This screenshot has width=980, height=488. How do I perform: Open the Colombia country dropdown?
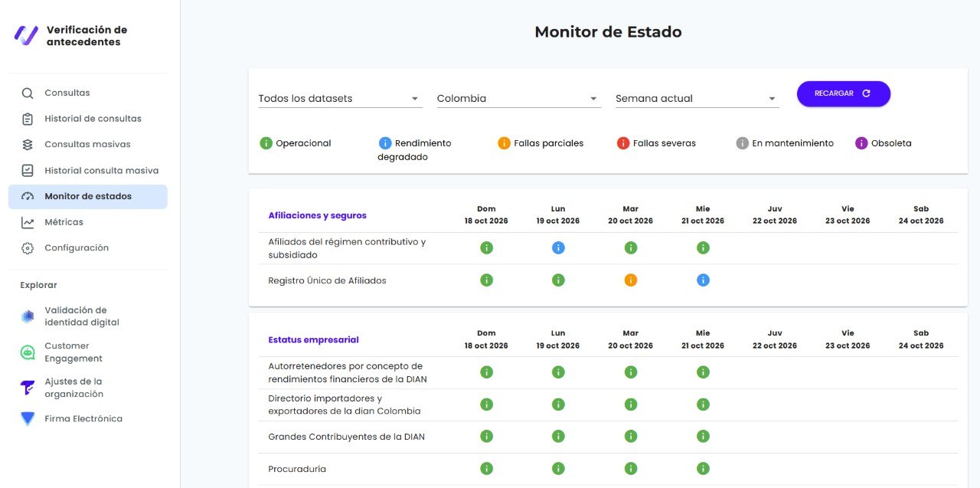coord(518,99)
